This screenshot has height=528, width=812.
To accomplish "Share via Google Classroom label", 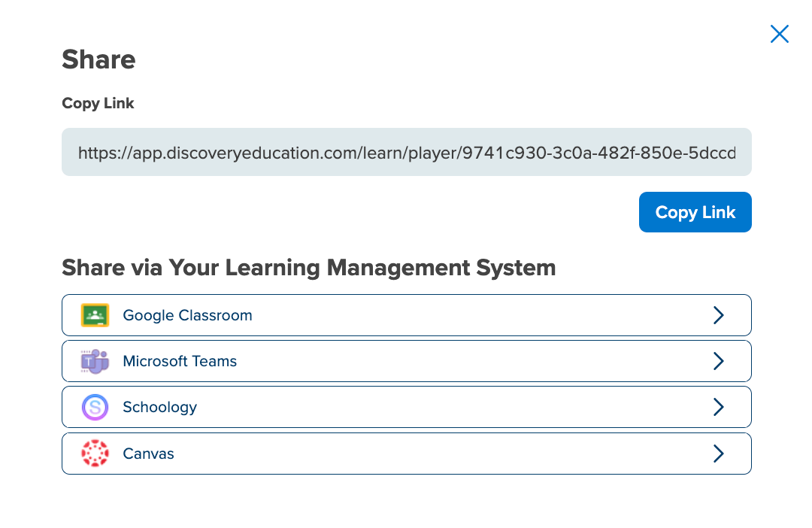I will coord(187,316).
